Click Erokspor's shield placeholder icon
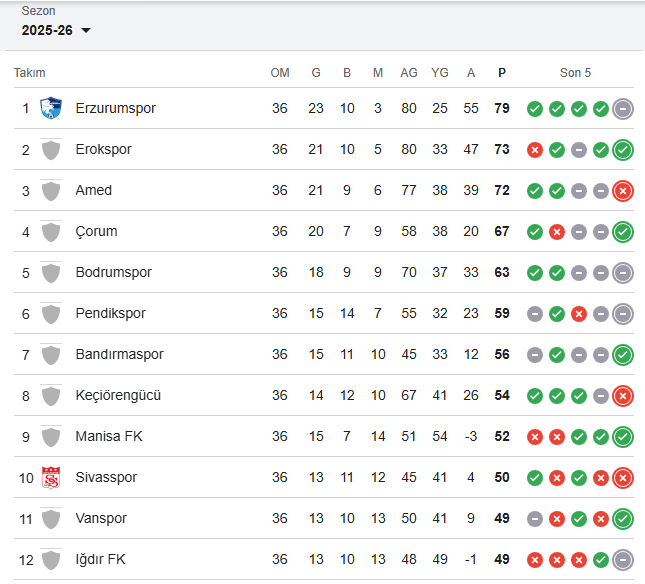645x584 pixels. pos(51,149)
